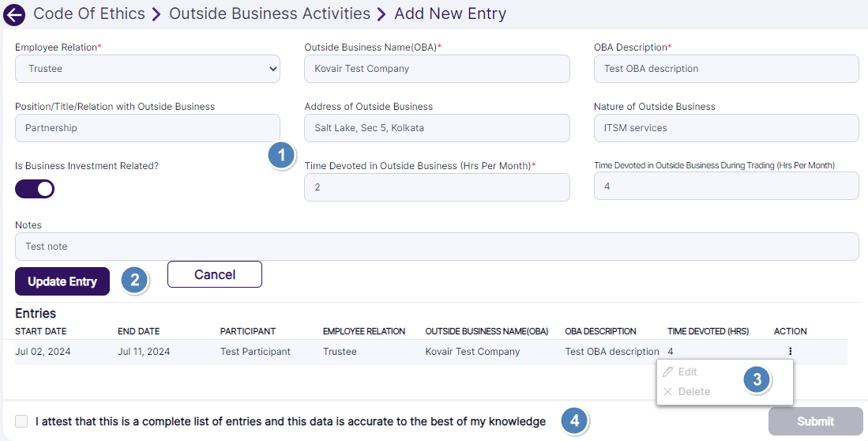Go to Code Of Ethics breadcrumb
Screen dimensions: 868x441
pyautogui.click(x=89, y=13)
